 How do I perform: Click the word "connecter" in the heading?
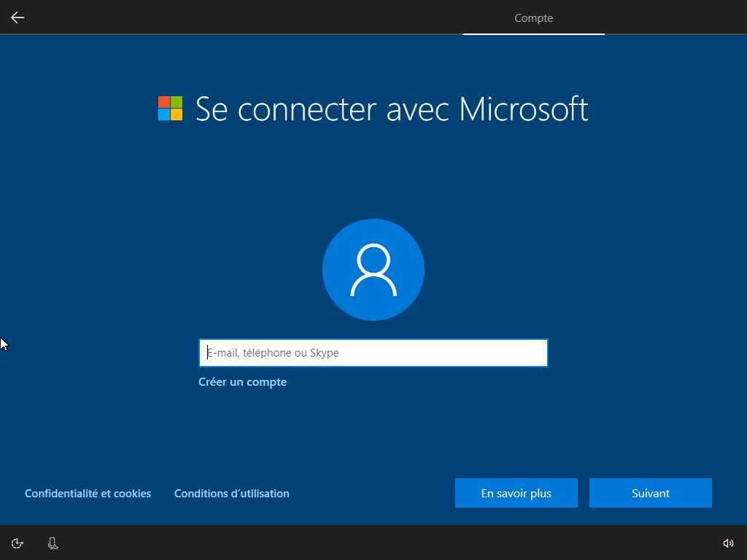pos(307,109)
